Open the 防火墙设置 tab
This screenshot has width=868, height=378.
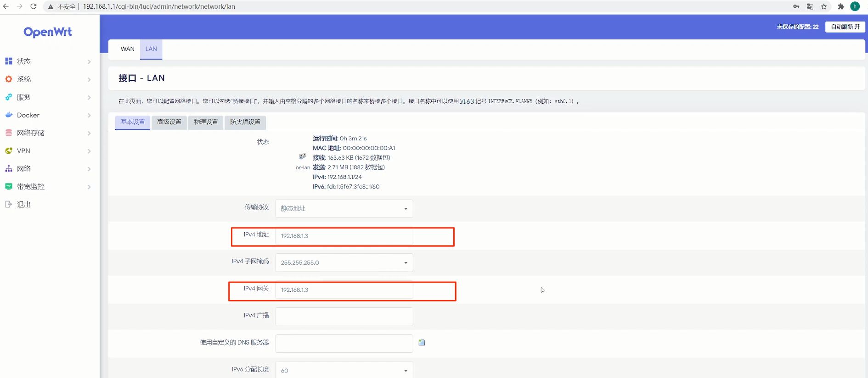pyautogui.click(x=245, y=122)
